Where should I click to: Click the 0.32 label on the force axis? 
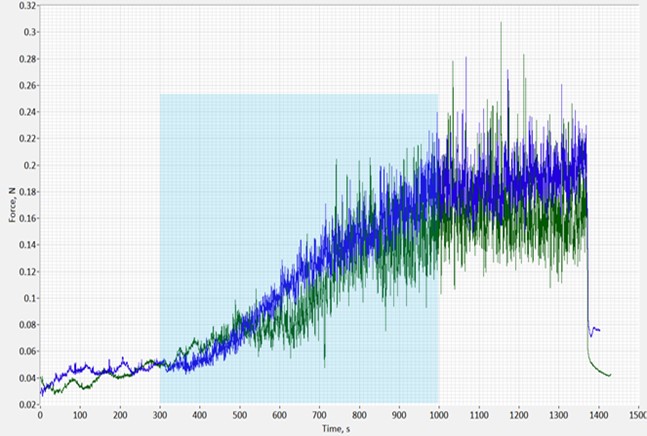tap(29, 6)
